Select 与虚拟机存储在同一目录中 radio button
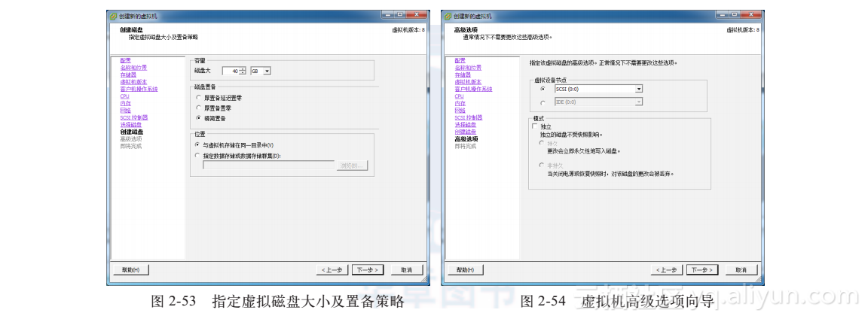Viewport: 868px width, 319px height. [199, 145]
